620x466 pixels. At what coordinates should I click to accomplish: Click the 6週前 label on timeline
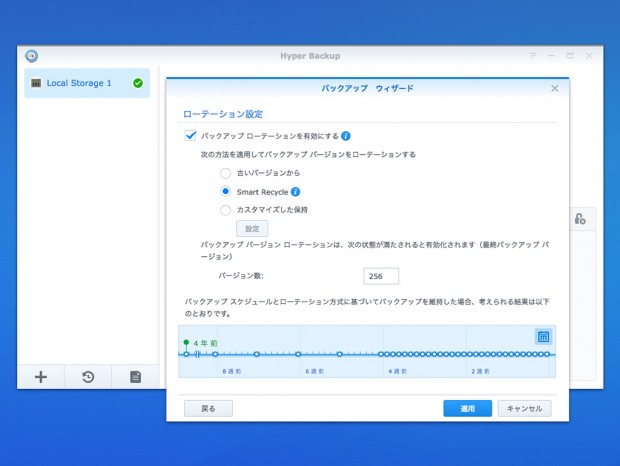[315, 371]
